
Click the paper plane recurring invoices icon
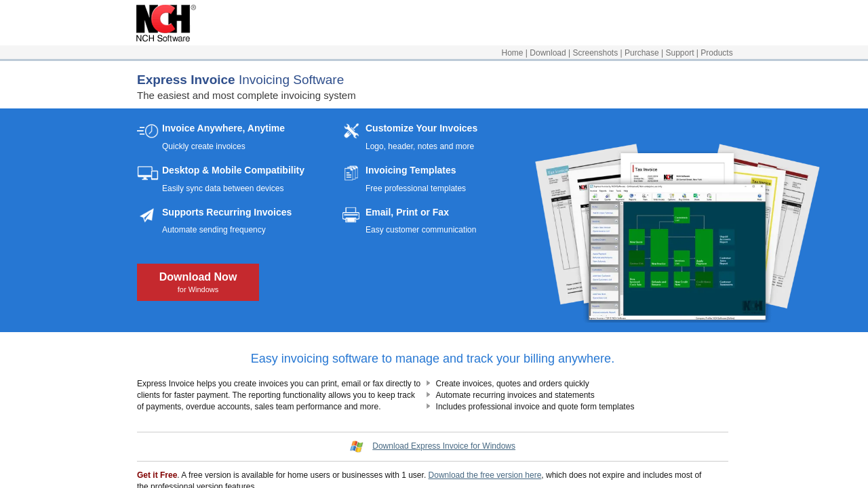click(x=147, y=216)
